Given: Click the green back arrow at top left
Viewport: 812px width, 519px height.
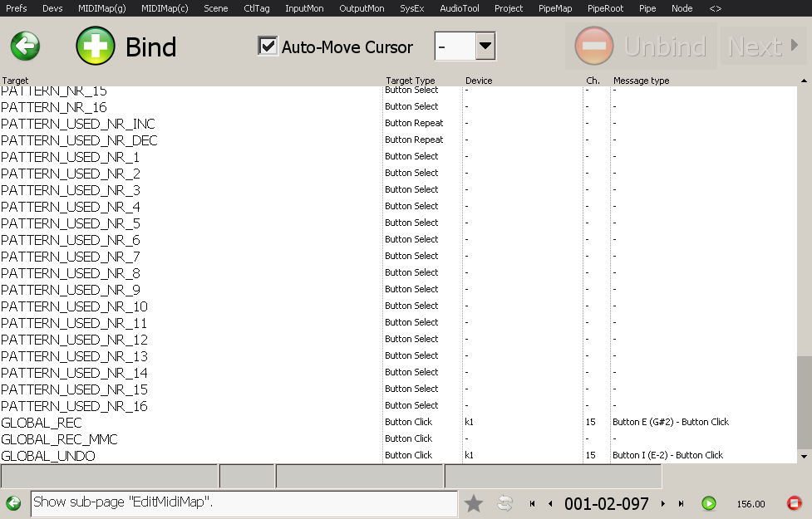Looking at the screenshot, I should click(25, 46).
